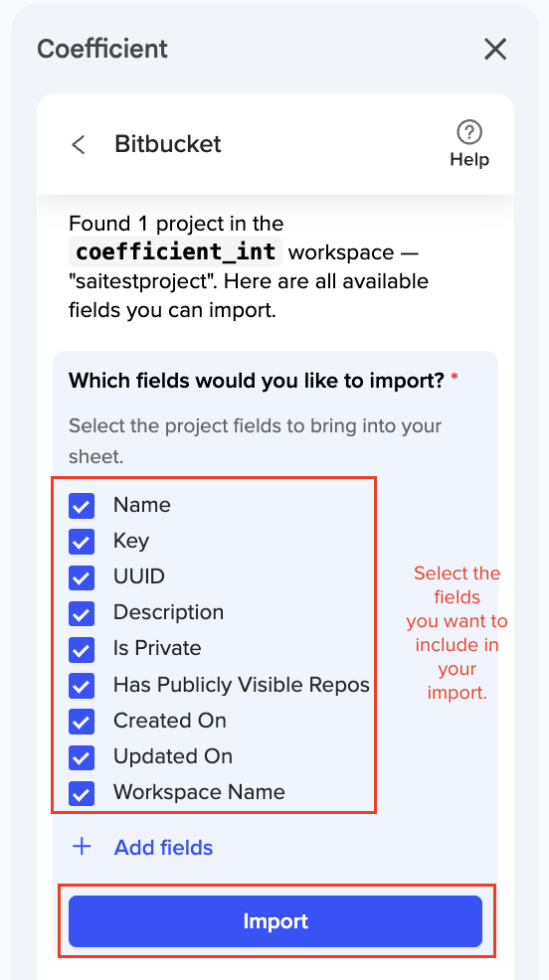The height and width of the screenshot is (980, 549).
Task: Click the Has Publicly Visible Repos label
Action: coord(242,685)
